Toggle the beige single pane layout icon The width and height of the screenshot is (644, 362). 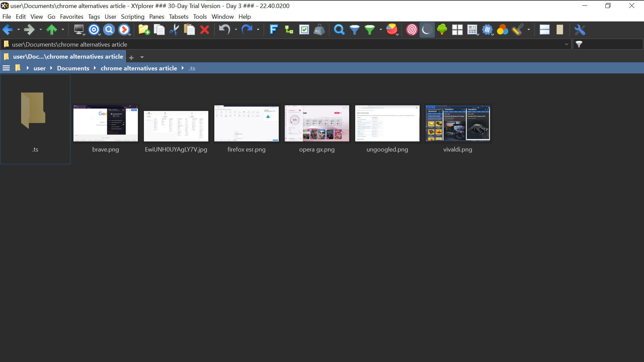[x=559, y=30]
